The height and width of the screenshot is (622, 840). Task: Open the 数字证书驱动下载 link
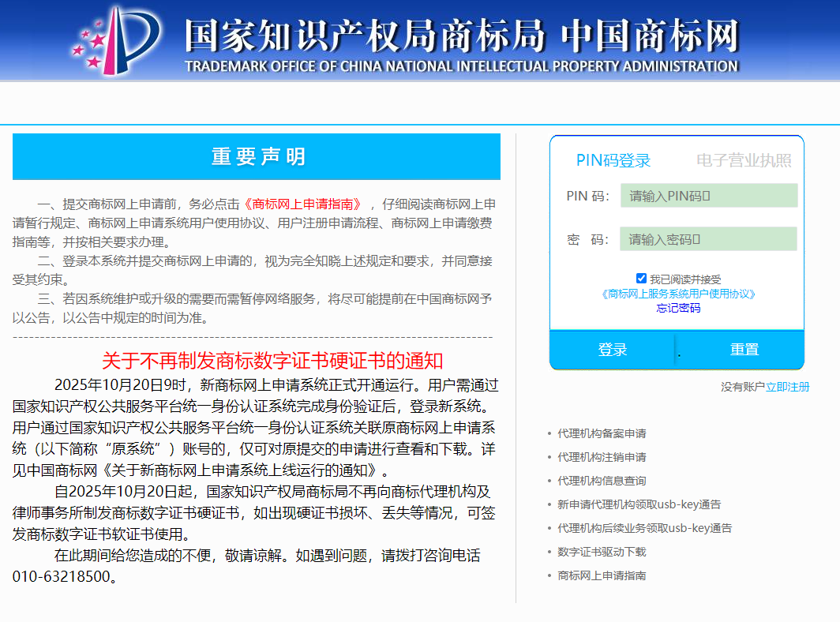[x=602, y=552]
